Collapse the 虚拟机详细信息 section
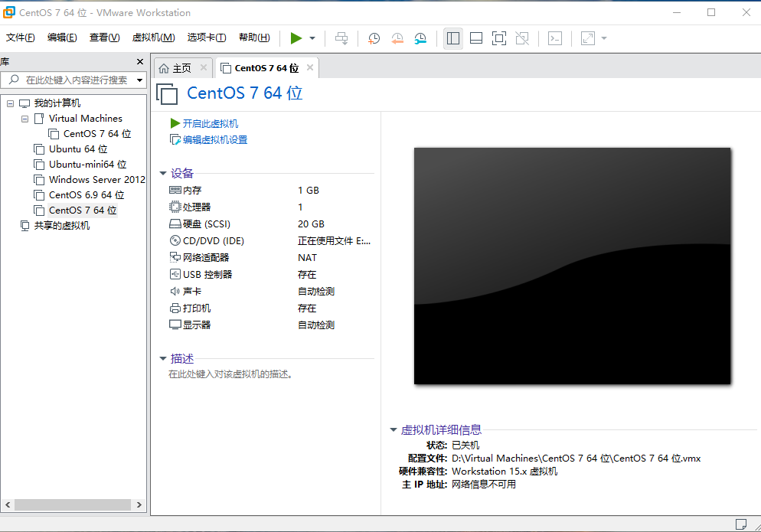Screen dimensions: 761x532 coord(394,429)
